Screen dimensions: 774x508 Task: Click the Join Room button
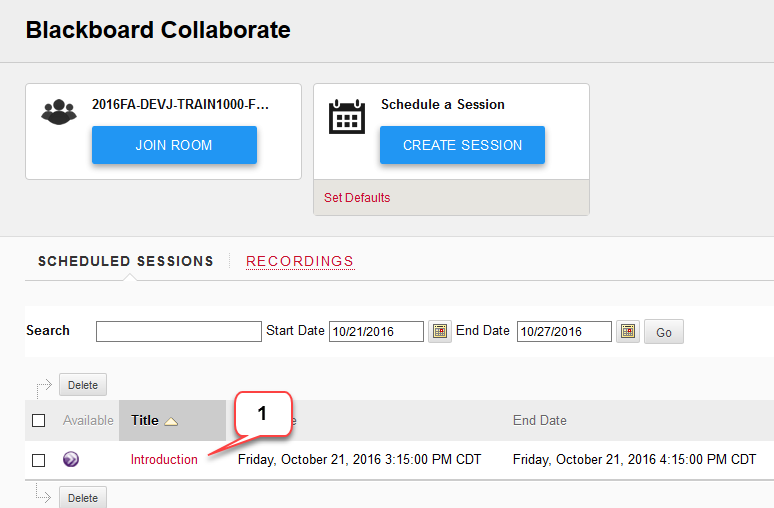pos(174,145)
